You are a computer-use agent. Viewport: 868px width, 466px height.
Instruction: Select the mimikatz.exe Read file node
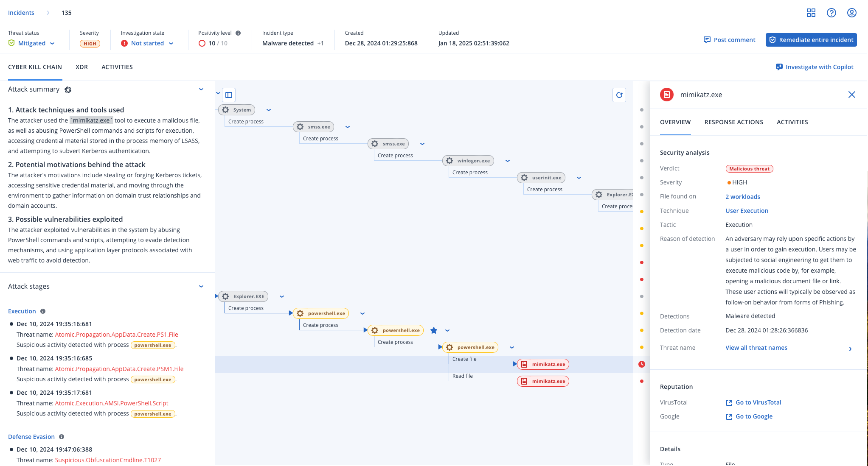coord(543,381)
